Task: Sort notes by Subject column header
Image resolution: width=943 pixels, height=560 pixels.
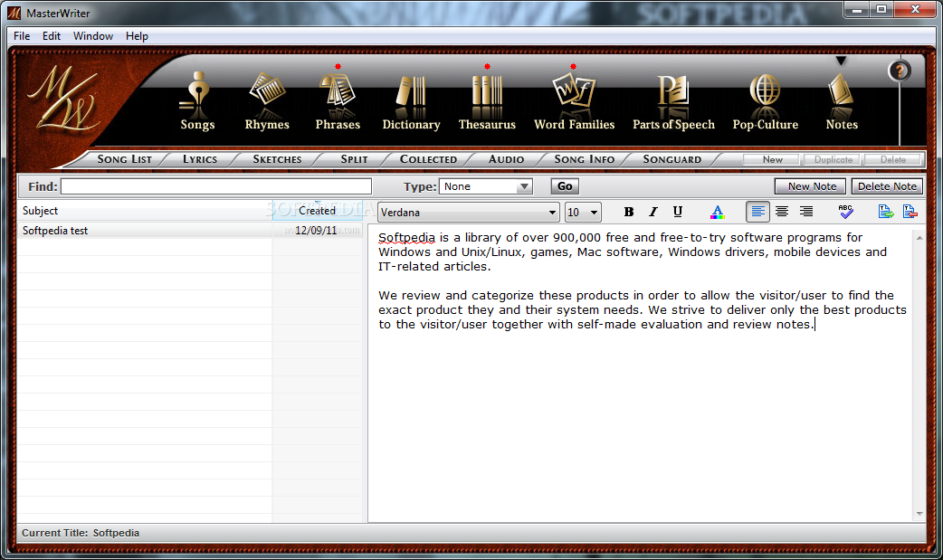Action: click(144, 211)
